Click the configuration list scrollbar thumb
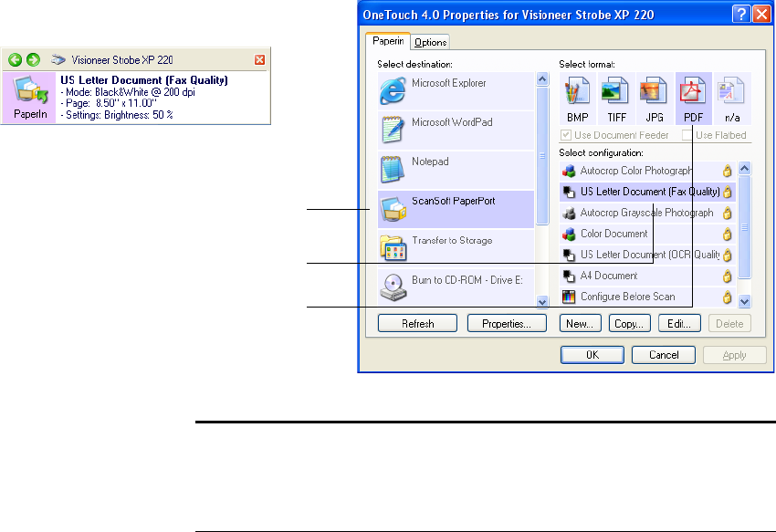776x532 pixels. click(744, 227)
